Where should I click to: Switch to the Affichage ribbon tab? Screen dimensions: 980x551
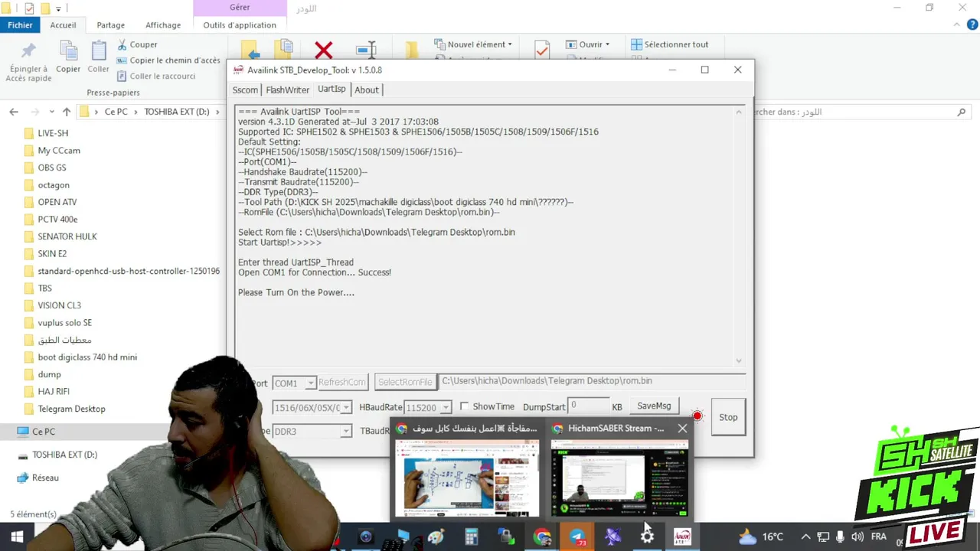[x=163, y=24]
